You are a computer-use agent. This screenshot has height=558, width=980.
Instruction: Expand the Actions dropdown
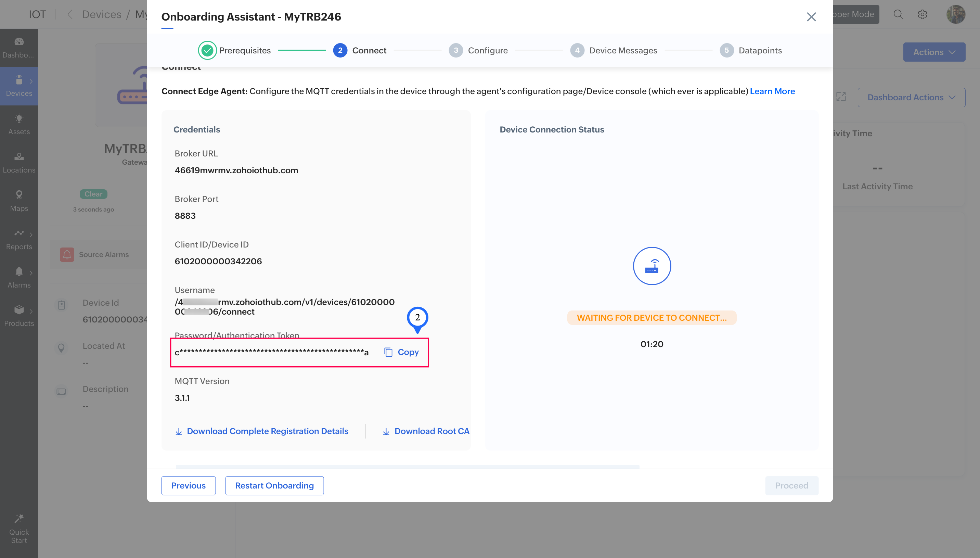tap(934, 52)
